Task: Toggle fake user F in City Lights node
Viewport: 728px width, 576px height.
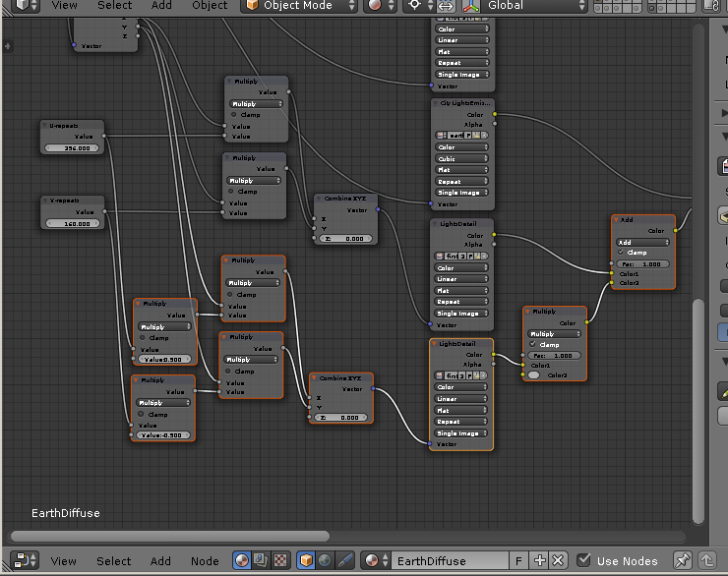Action: [468, 135]
